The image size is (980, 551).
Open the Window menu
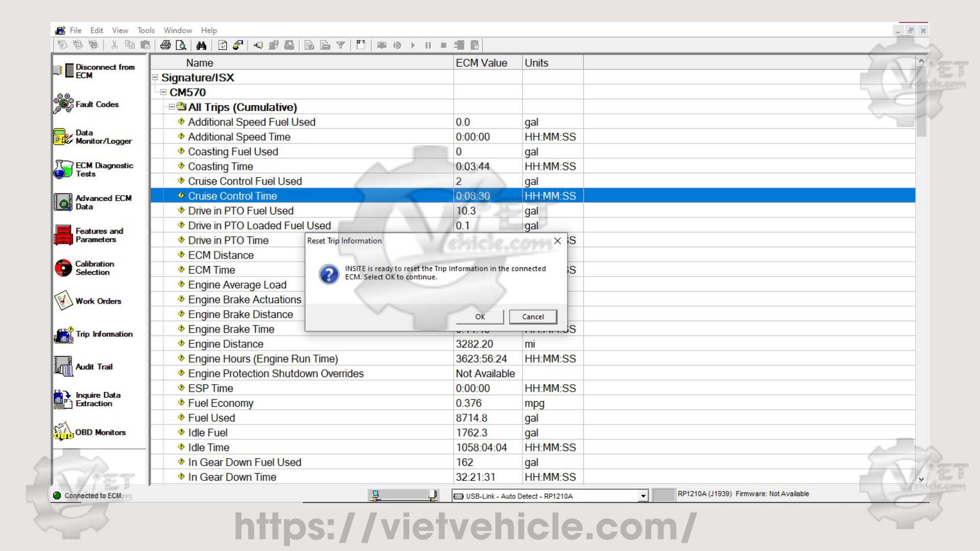click(177, 31)
